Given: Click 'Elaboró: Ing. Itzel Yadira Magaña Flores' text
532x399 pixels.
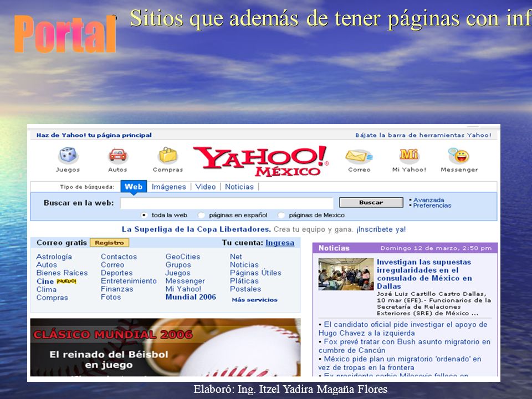Looking at the screenshot, I should [290, 389].
